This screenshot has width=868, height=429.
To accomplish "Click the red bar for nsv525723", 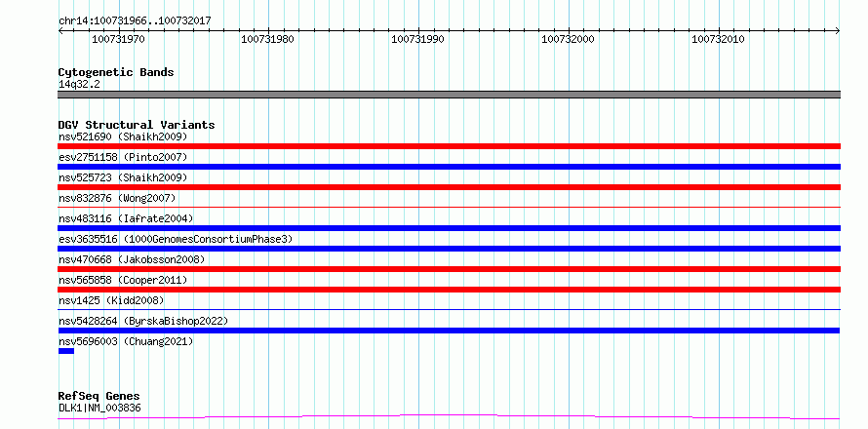I will click(449, 187).
